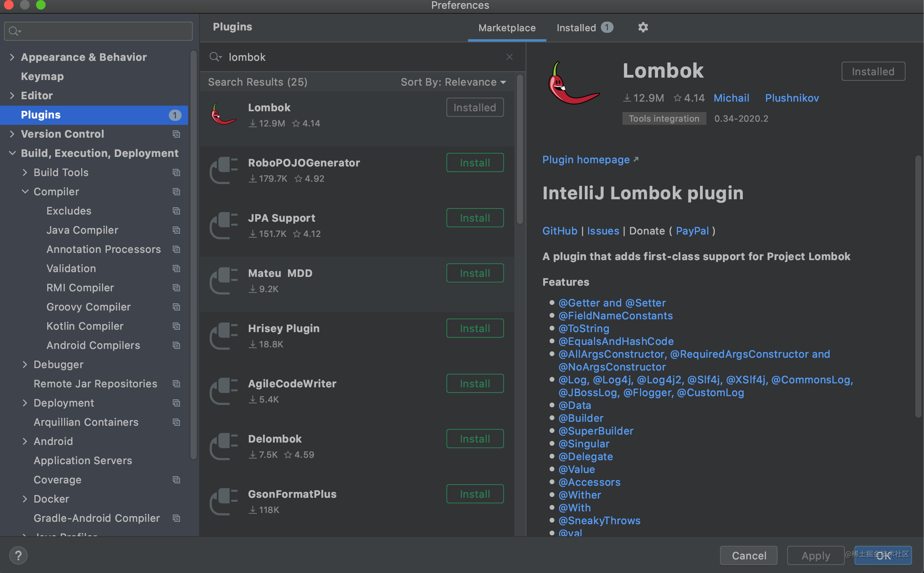Expand the Build Tools tree node
This screenshot has height=573, width=924.
coord(25,172)
